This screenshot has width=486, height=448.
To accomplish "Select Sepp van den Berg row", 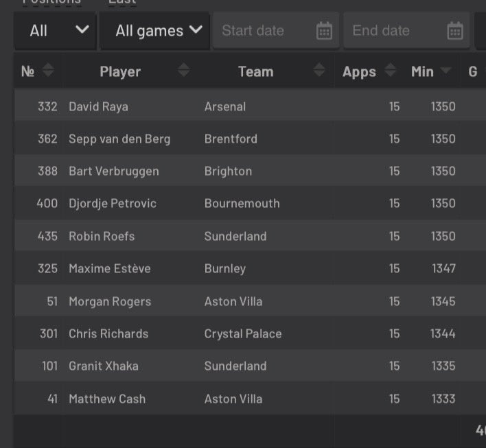I will 250,139.
